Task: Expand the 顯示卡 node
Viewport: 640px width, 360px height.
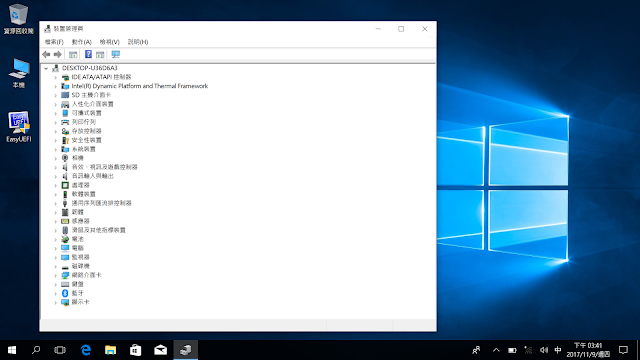Action: 56,302
